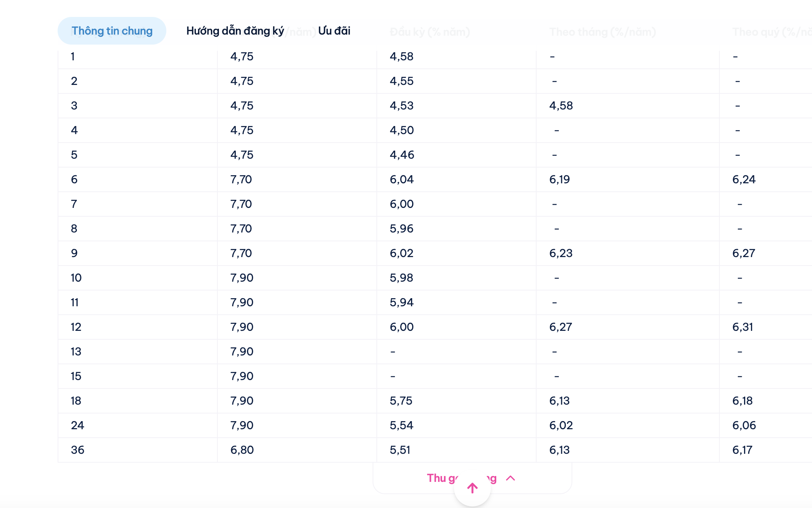The image size is (812, 508).
Task: Click the faded 'Đầu kỳ (% năm)' column header
Action: 429,32
